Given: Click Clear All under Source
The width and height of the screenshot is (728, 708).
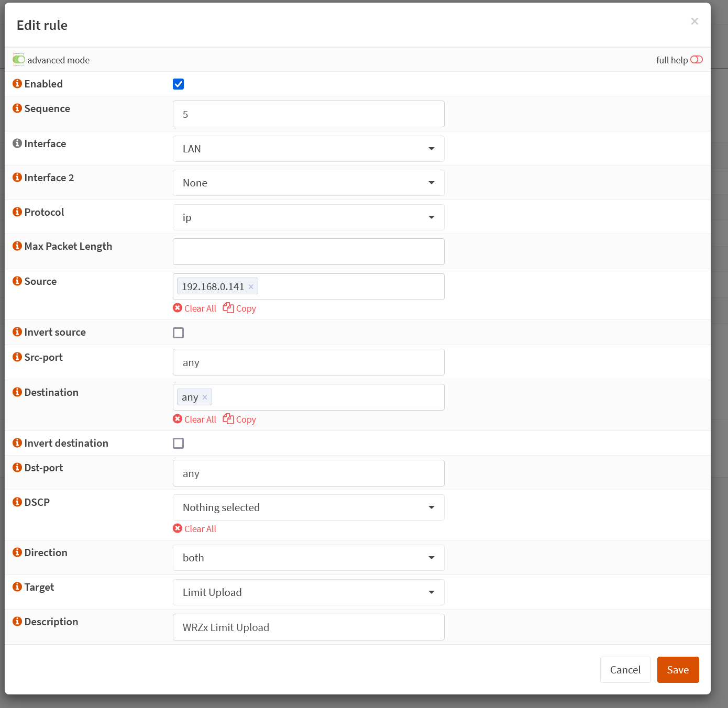Looking at the screenshot, I should 194,308.
